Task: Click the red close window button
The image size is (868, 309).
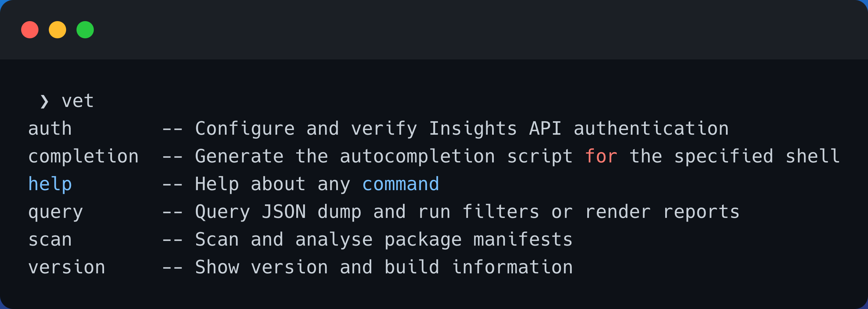Action: coord(30,30)
